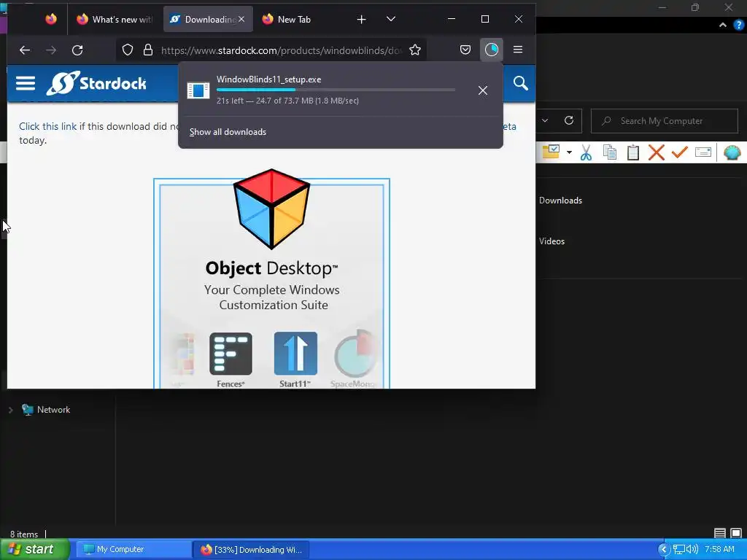Screen dimensions: 747x560
Task: Open the Stardock site search
Action: coord(520,83)
